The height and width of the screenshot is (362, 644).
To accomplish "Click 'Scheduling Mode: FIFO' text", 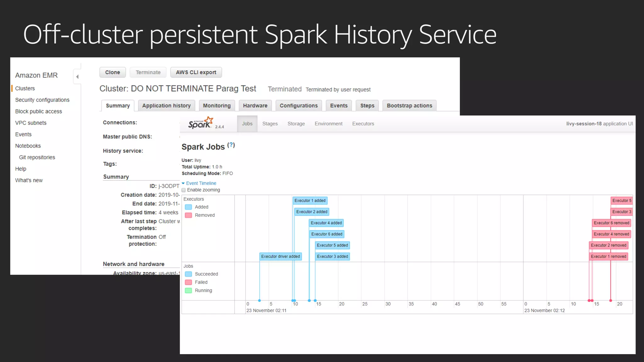I will click(x=207, y=173).
